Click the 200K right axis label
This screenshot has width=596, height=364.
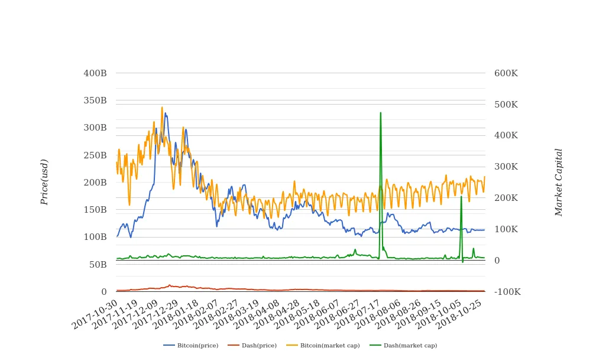506,197
